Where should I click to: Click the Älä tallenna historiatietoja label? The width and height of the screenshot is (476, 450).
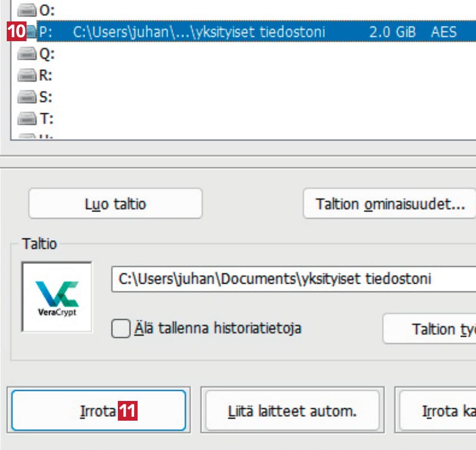[x=218, y=328]
